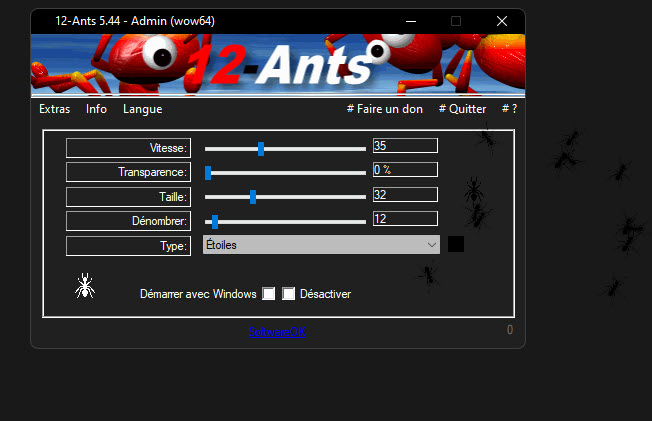Open the # ? help item

509,109
